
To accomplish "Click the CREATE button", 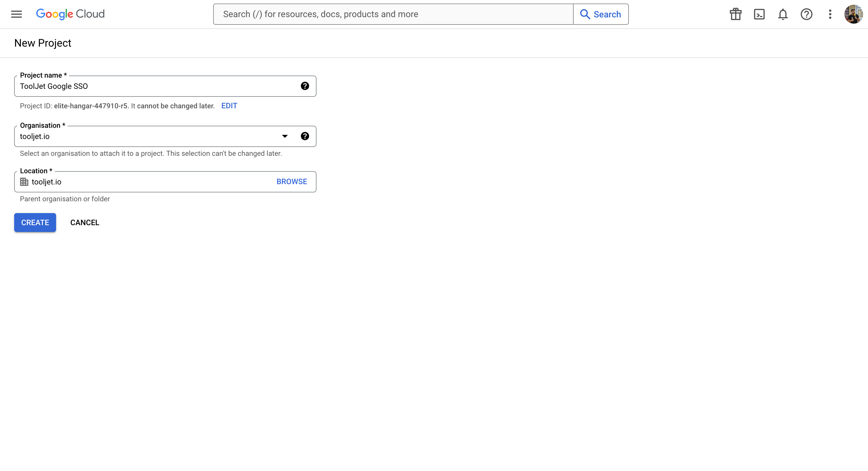I will pyautogui.click(x=35, y=222).
